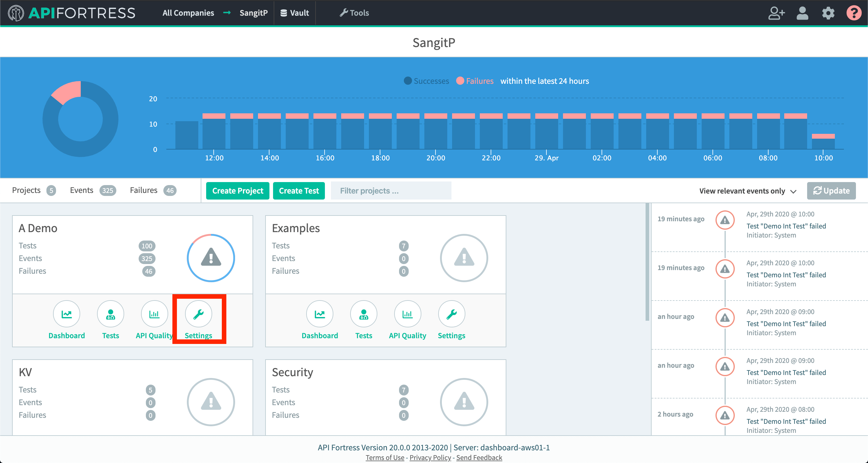Image resolution: width=868 pixels, height=463 pixels.
Task: Open API Quality for the Examples project
Action: coord(407,314)
